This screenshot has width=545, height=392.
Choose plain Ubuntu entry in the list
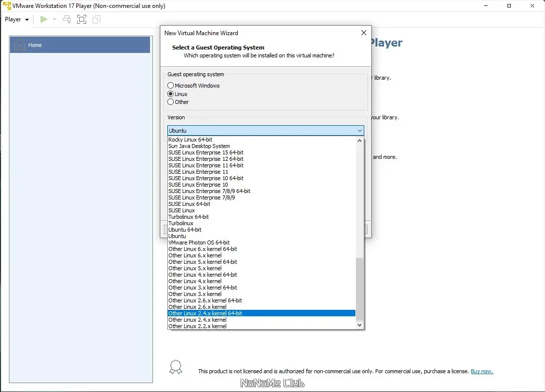(x=262, y=236)
